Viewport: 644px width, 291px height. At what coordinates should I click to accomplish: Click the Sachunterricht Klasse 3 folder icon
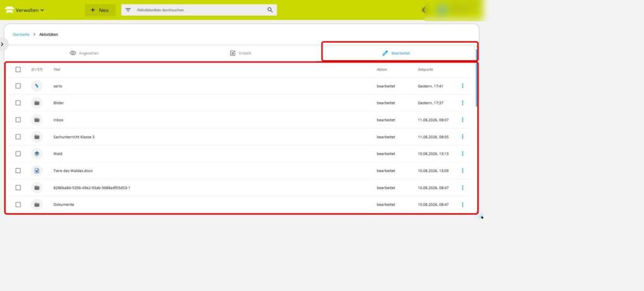(36, 137)
